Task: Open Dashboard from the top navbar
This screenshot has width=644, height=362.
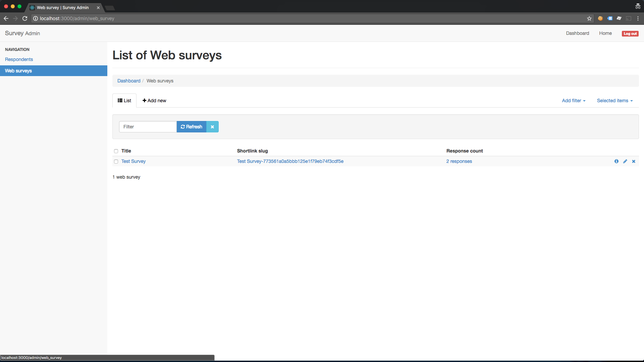Action: [578, 33]
